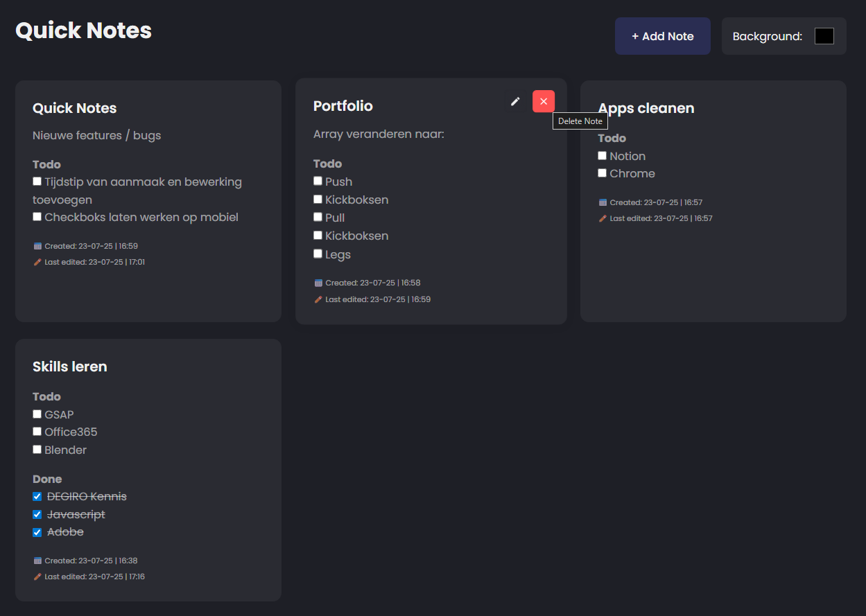Image resolution: width=866 pixels, height=616 pixels.
Task: Click calendar icon beside Created in Quick Notes card
Action: click(x=37, y=246)
